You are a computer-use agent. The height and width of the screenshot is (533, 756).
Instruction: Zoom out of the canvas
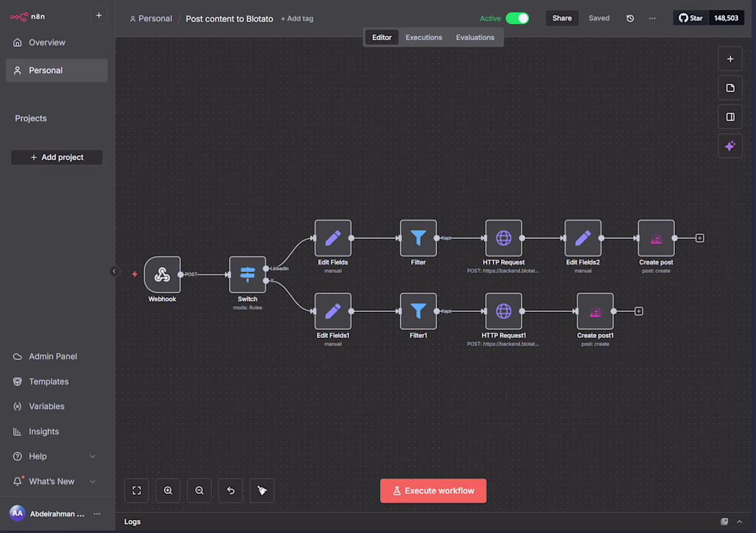coord(199,490)
